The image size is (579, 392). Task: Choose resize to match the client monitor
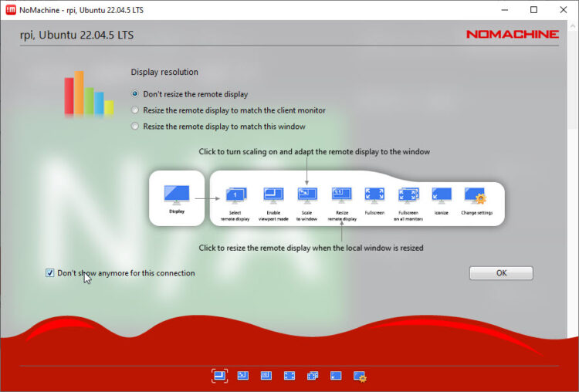[136, 110]
